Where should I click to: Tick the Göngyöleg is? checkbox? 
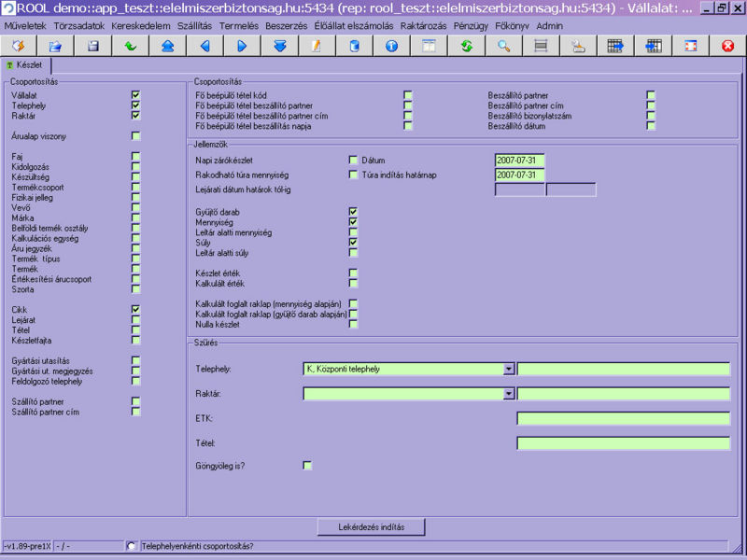[x=307, y=465]
